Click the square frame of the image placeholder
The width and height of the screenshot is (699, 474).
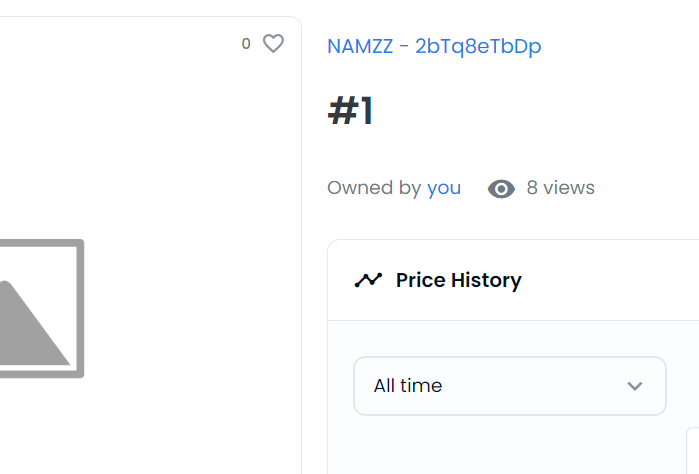tap(79, 308)
